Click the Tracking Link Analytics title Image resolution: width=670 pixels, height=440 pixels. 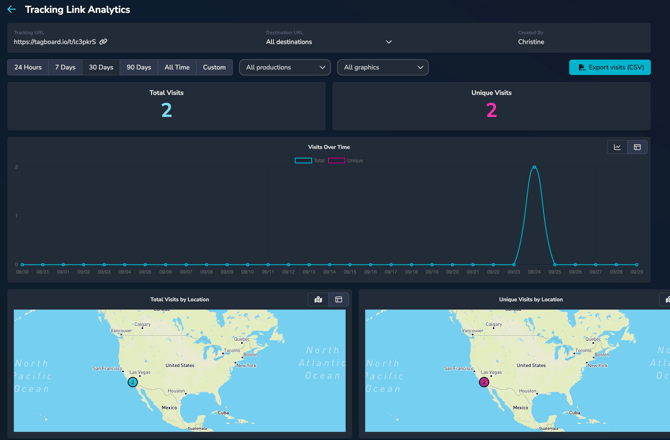pyautogui.click(x=77, y=9)
